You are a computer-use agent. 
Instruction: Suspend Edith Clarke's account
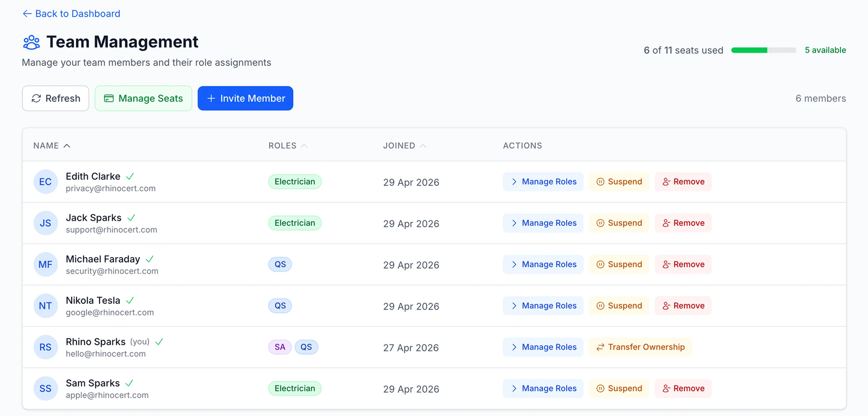[x=619, y=182]
